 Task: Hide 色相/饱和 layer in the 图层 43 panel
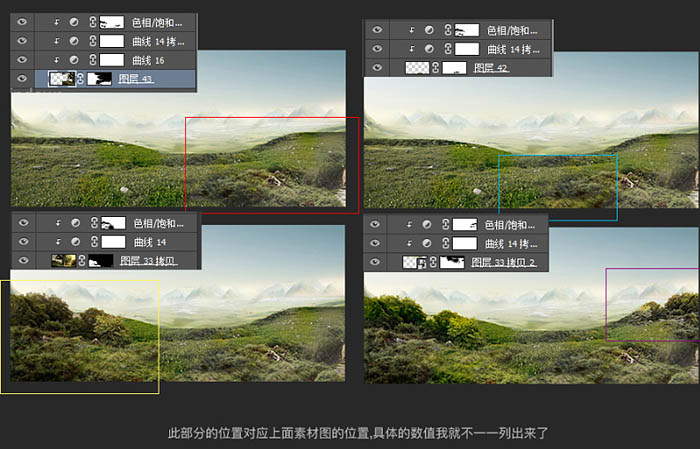tap(22, 21)
